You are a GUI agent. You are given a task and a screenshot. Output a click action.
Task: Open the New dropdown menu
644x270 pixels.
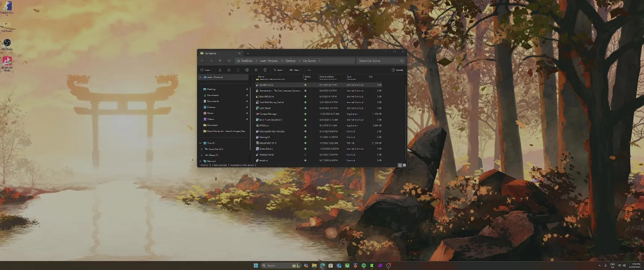[x=206, y=70]
